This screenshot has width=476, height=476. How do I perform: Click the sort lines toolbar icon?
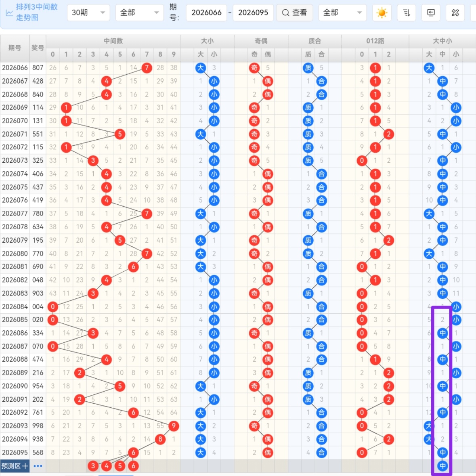point(407,13)
